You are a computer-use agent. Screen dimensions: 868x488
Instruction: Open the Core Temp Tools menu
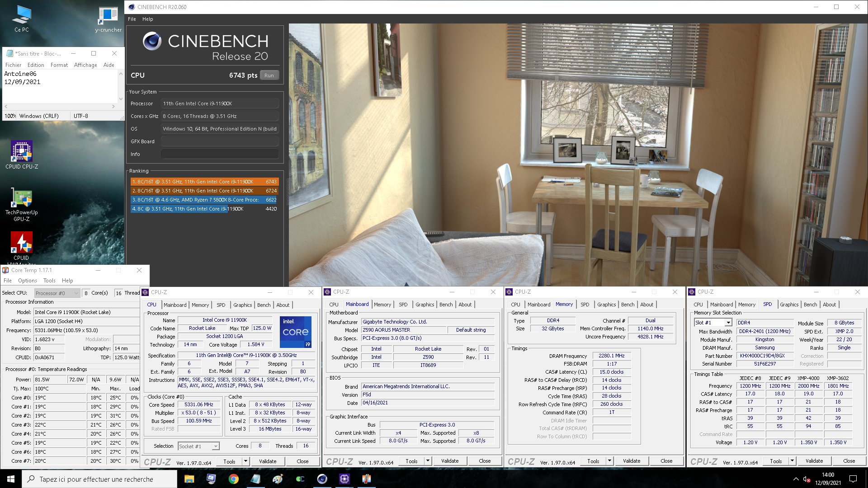click(49, 281)
